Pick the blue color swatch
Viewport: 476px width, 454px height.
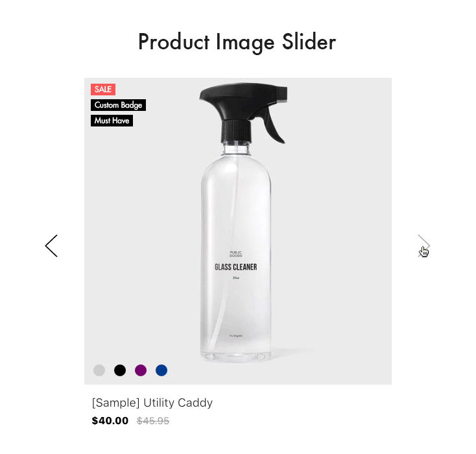[x=161, y=370]
